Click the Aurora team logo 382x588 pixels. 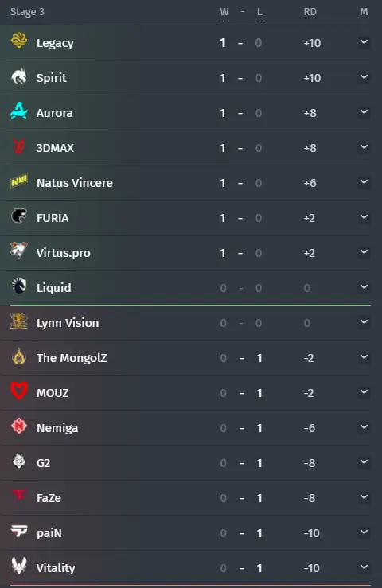[19, 111]
